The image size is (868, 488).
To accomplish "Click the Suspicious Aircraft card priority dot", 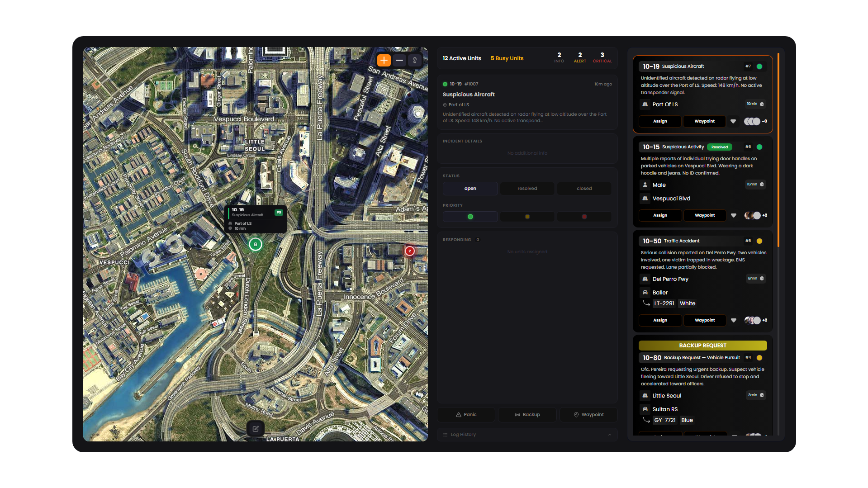I will [x=759, y=66].
